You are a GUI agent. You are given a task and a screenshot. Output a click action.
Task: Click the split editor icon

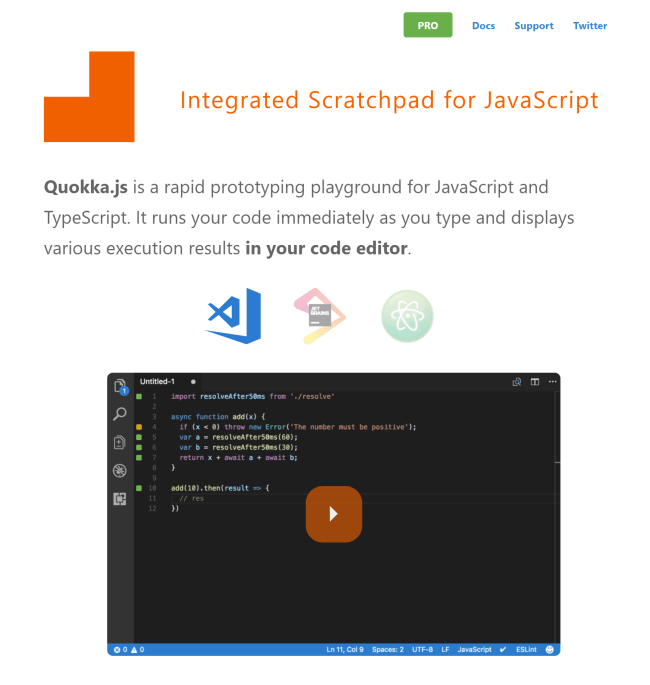tap(535, 381)
